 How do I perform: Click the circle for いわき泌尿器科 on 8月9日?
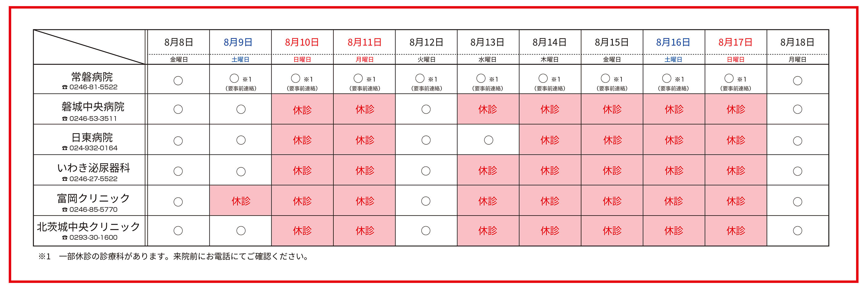pos(241,172)
